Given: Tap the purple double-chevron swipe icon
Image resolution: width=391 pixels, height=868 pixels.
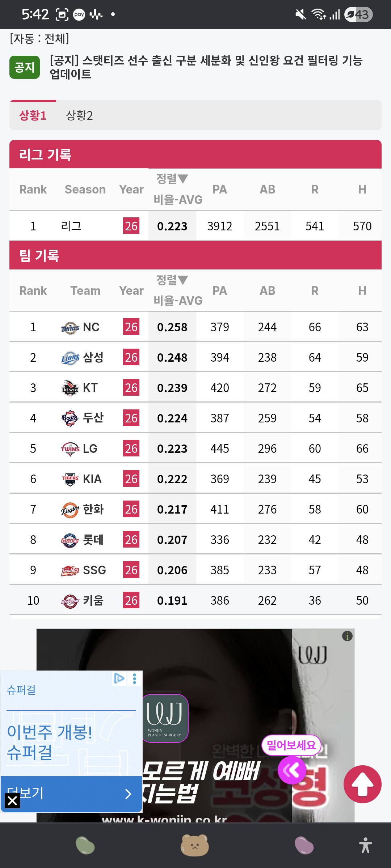Looking at the screenshot, I should [292, 770].
